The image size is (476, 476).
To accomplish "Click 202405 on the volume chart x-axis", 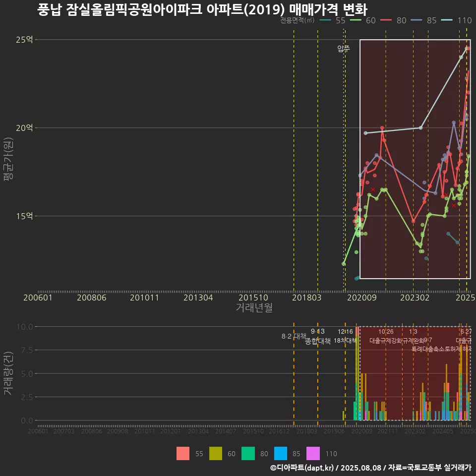I will tap(443, 431).
